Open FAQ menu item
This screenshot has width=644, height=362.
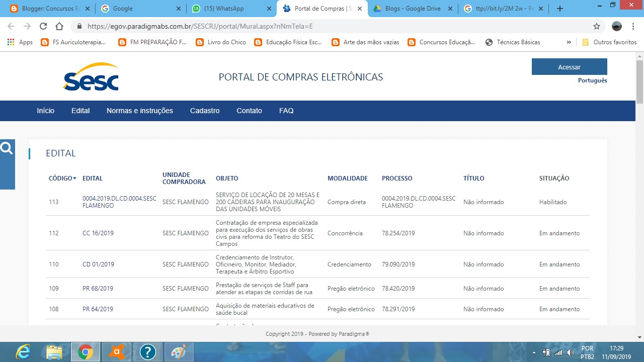coord(286,111)
